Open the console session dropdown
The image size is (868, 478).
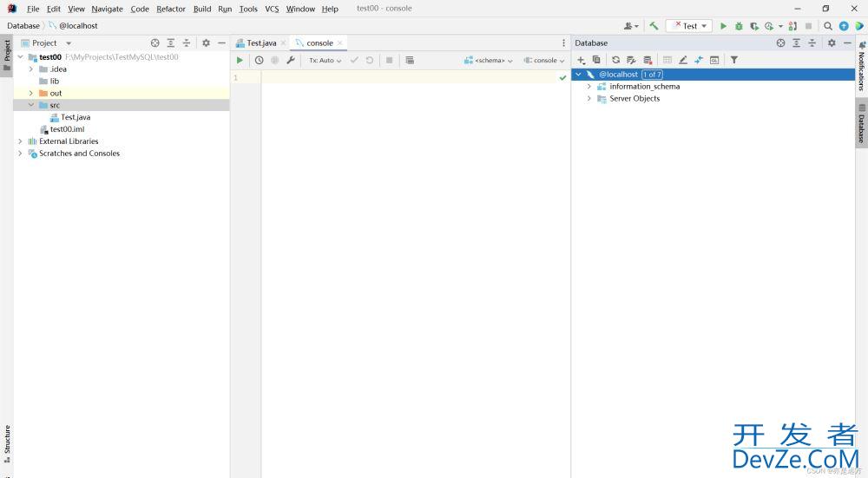click(544, 61)
